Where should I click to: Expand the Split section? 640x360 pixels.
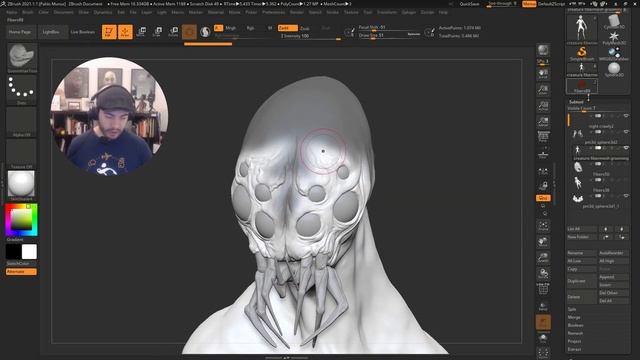click(572, 309)
